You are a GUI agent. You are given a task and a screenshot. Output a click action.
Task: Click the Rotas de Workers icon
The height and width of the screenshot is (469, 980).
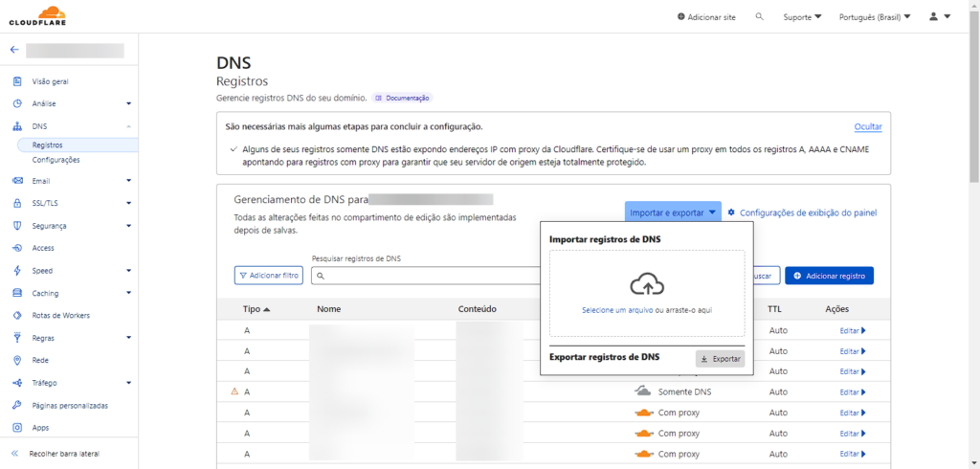17,316
